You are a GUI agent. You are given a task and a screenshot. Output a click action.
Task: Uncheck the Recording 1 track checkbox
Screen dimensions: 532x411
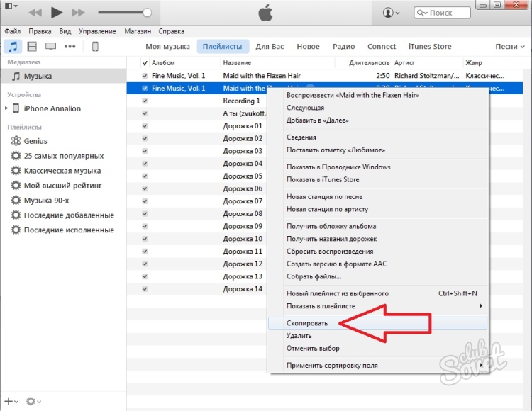(145, 101)
